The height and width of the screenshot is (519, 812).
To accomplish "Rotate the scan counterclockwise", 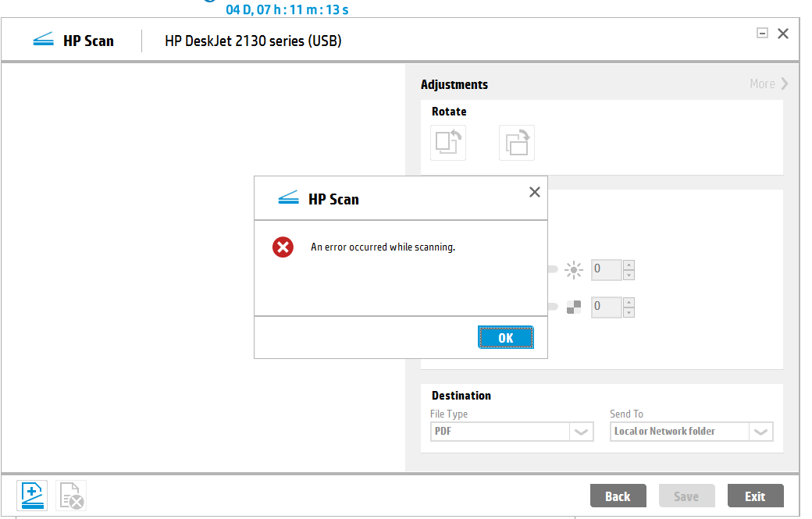I will (448, 143).
